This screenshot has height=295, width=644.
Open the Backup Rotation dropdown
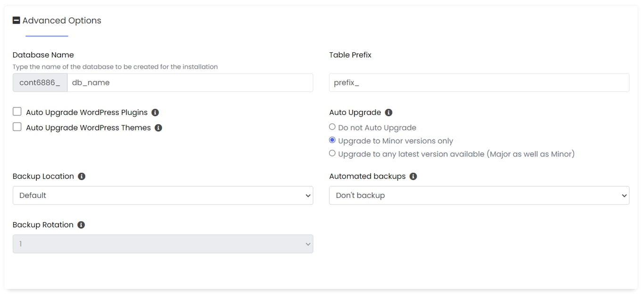[x=163, y=244]
